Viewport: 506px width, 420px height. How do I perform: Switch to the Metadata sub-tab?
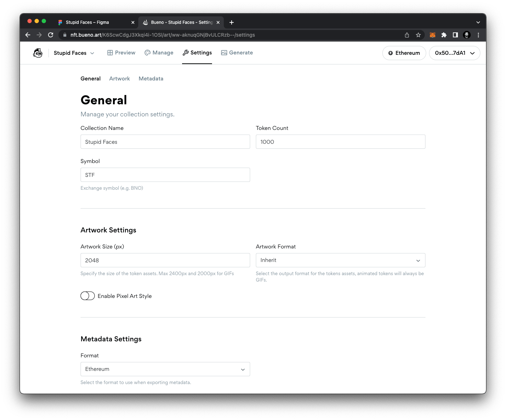(x=151, y=79)
